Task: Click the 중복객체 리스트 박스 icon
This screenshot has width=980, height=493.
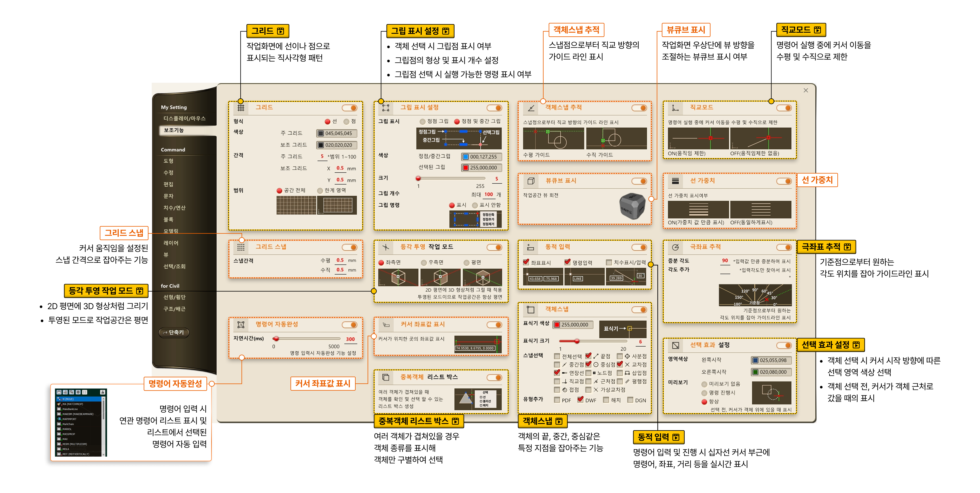Action: [x=385, y=377]
